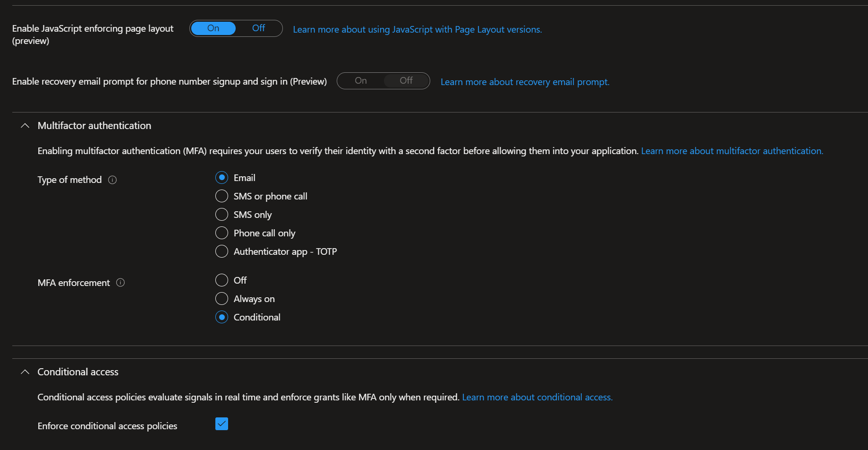Click 'Enabling multifactor authentication (MFA)' description text
Viewport: 868px width, 450px height.
pyautogui.click(x=338, y=151)
